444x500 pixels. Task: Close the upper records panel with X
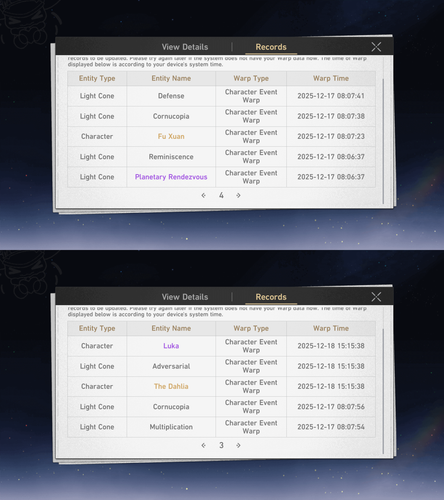point(376,47)
